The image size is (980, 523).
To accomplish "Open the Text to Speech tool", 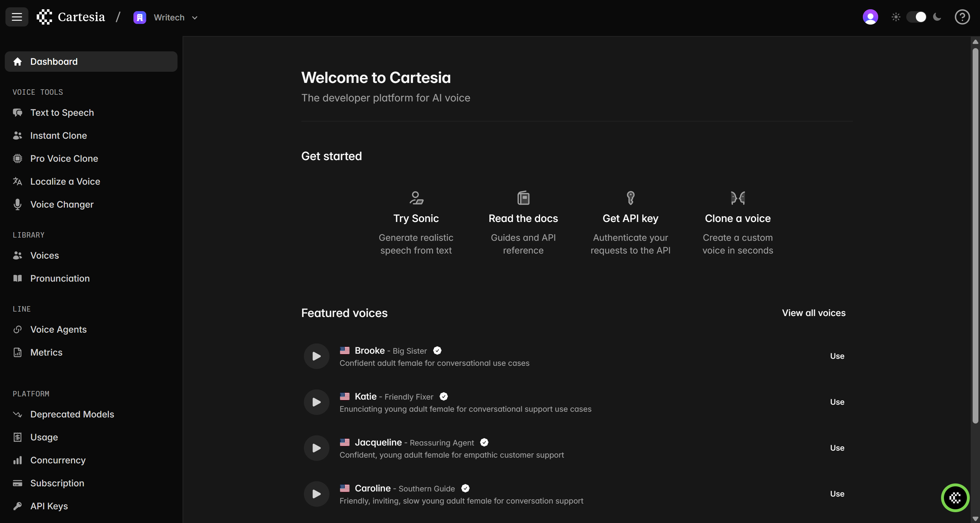I will [x=62, y=113].
